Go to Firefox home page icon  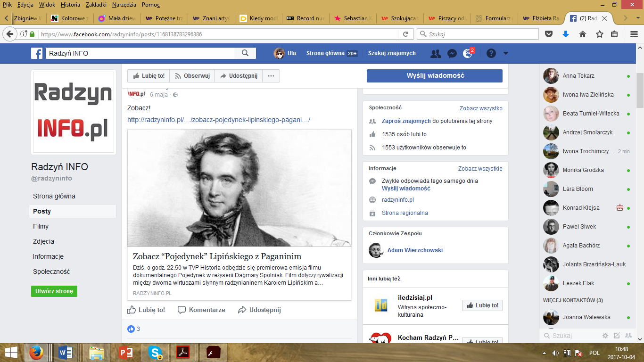(583, 34)
